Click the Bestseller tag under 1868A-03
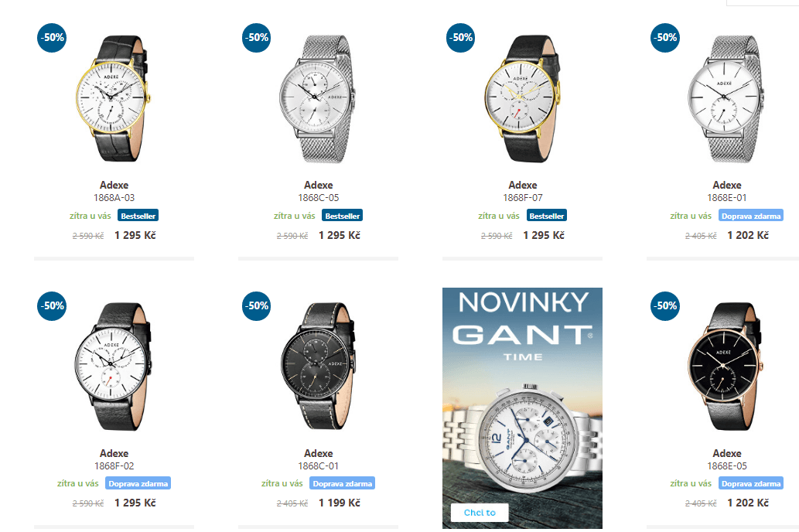 click(138, 216)
